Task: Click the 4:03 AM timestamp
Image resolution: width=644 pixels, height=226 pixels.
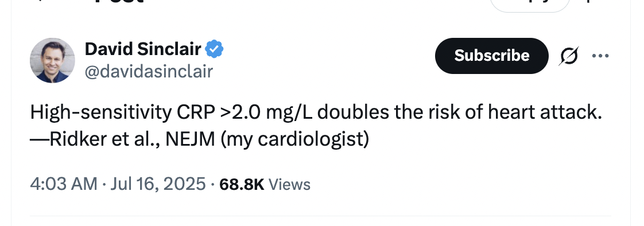Action: point(64,184)
